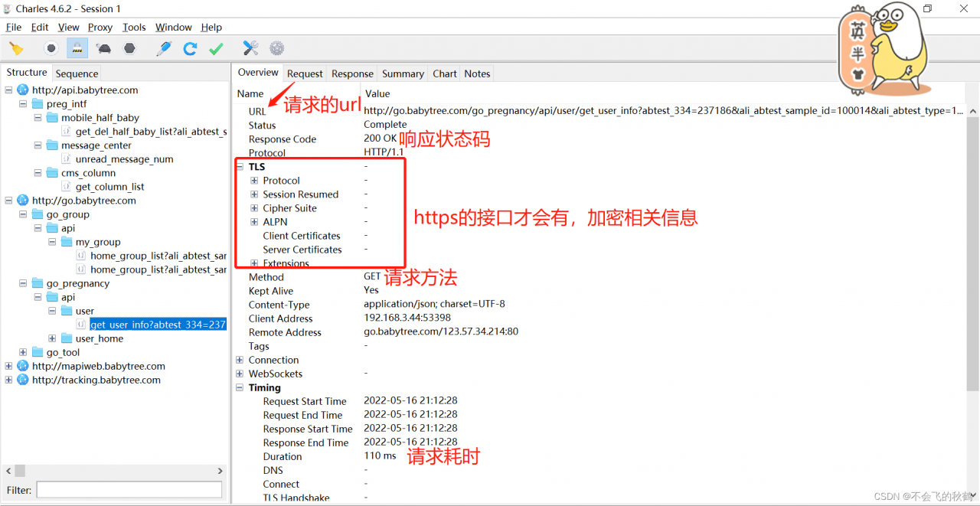Select the get_user_info request
Image resolution: width=980 pixels, height=506 pixels.
158,325
